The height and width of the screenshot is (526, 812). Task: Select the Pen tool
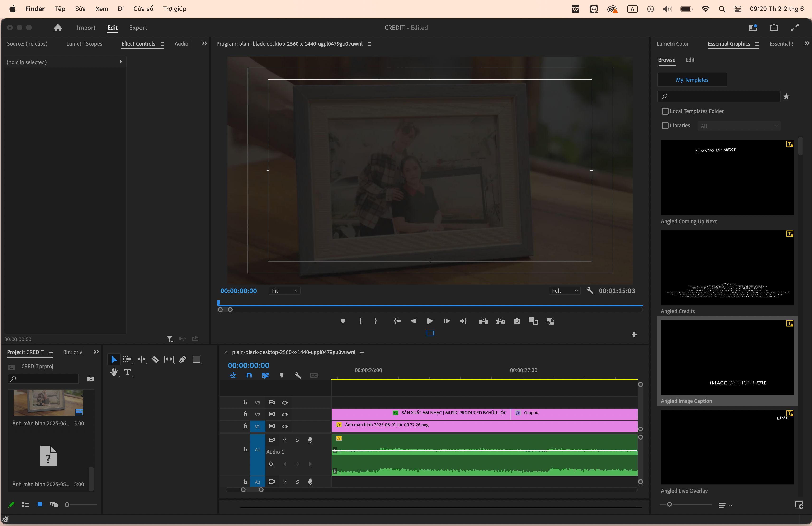coord(183,359)
